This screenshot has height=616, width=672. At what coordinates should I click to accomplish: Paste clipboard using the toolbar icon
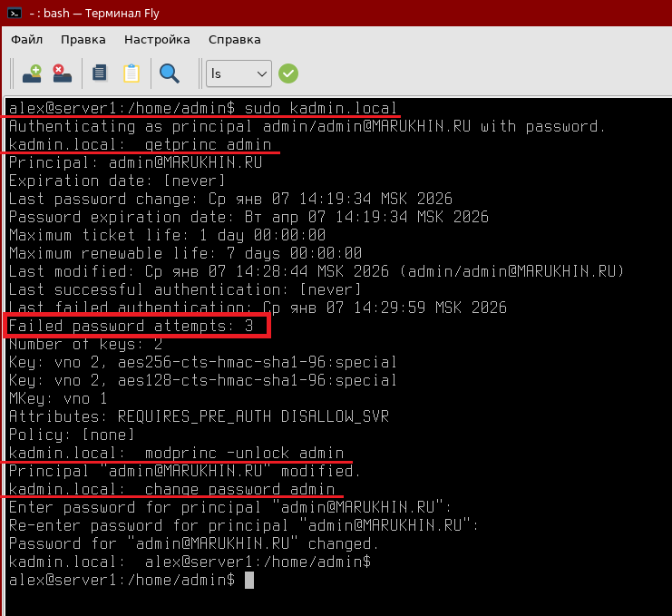pyautogui.click(x=131, y=73)
